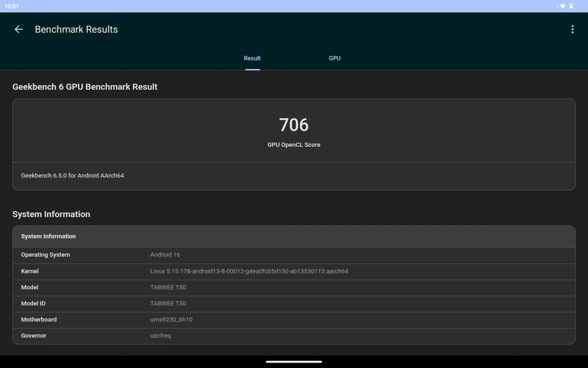Open the three-dot overflow menu
The height and width of the screenshot is (368, 588).
pyautogui.click(x=572, y=29)
